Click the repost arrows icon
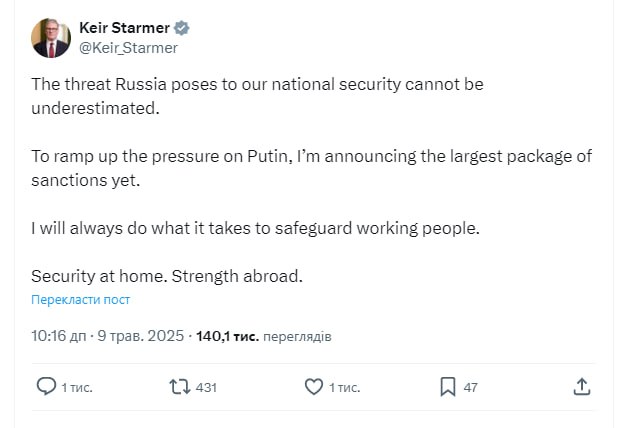 click(x=180, y=386)
